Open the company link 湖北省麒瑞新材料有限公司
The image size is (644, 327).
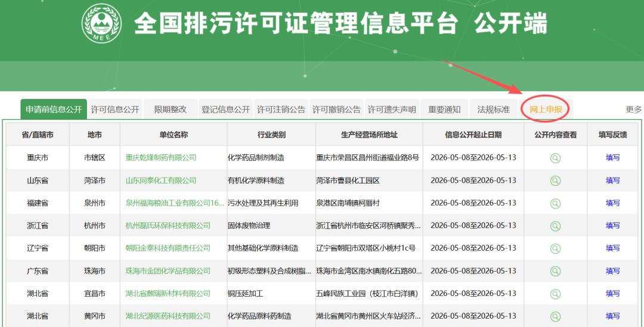[x=168, y=294]
